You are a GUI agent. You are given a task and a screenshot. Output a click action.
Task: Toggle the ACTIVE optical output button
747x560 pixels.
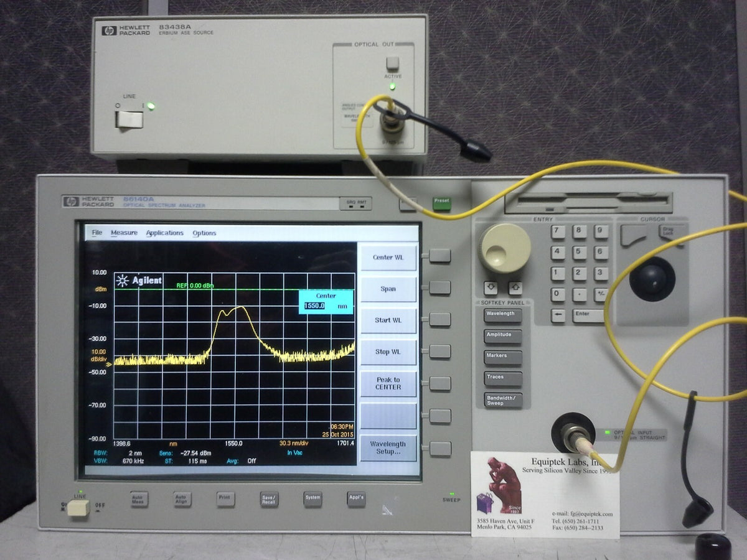tap(392, 63)
